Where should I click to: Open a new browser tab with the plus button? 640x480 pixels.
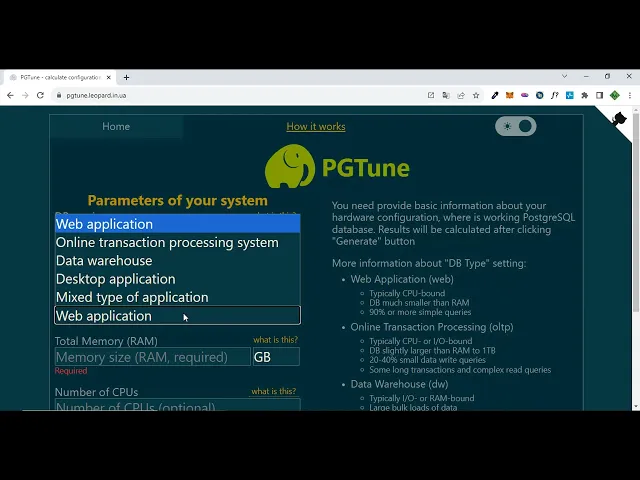pos(126,77)
